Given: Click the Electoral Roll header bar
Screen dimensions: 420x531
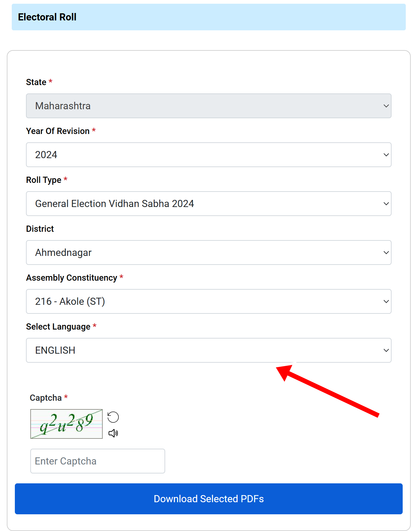Looking at the screenshot, I should [209, 17].
